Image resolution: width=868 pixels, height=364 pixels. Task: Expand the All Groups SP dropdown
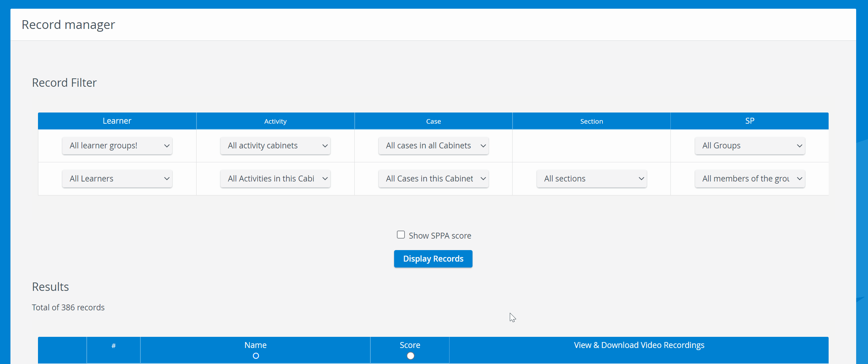[750, 146]
